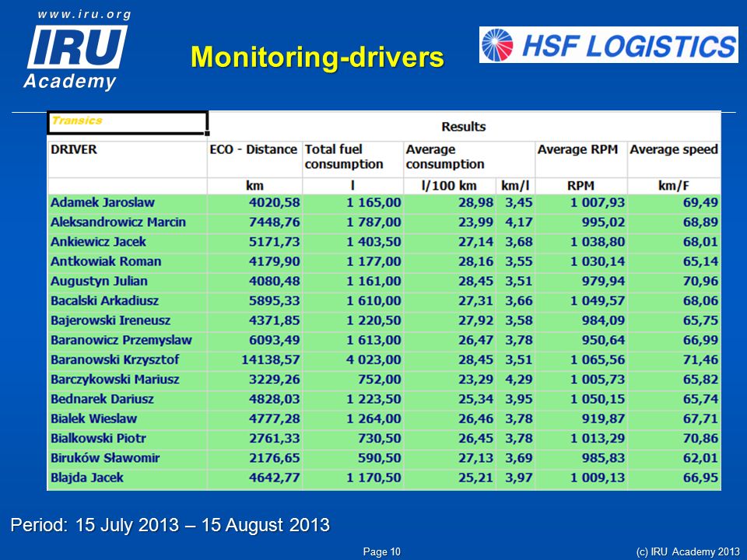The height and width of the screenshot is (560, 747).
Task: Select driver Baranowski Krzysztof
Action: 115,359
